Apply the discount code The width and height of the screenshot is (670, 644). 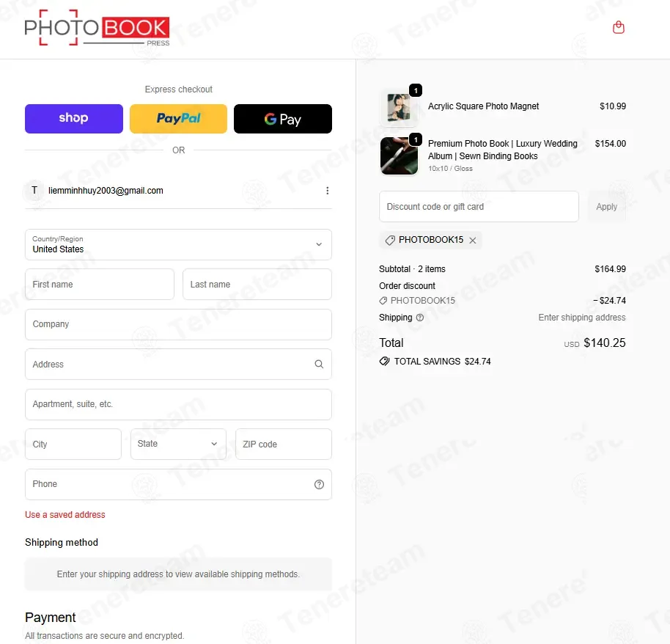pyautogui.click(x=607, y=207)
